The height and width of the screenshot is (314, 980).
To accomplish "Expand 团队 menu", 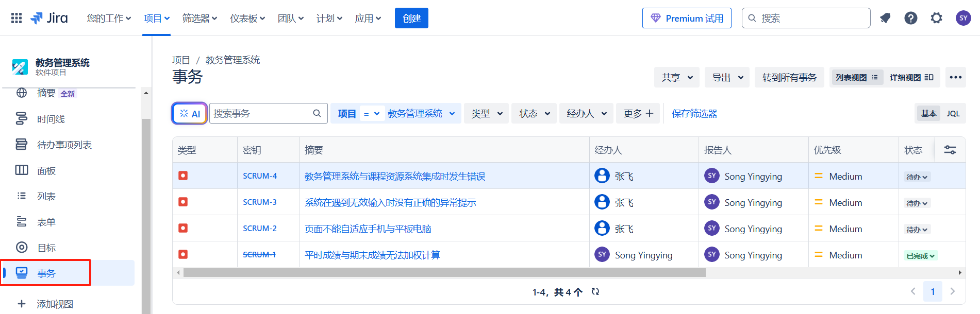I will [x=291, y=18].
